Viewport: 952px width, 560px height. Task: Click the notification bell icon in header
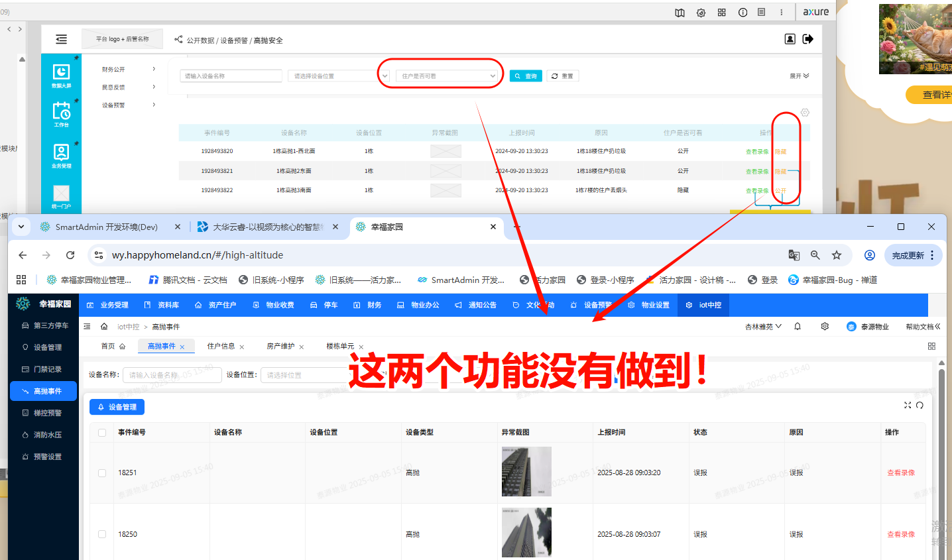[x=798, y=326]
